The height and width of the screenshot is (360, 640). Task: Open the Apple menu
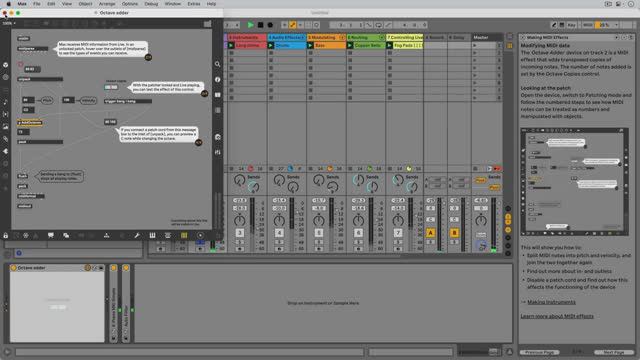coord(9,4)
